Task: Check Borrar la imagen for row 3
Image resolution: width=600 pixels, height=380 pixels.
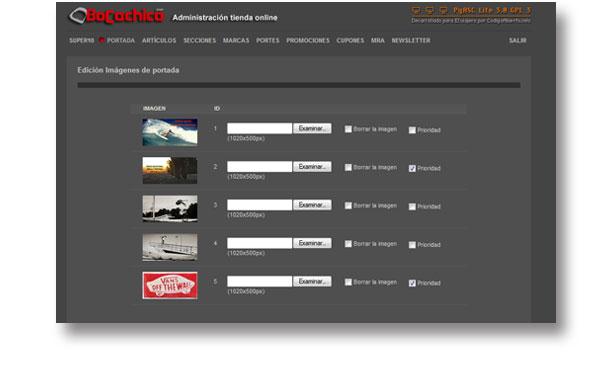Action: pyautogui.click(x=348, y=206)
